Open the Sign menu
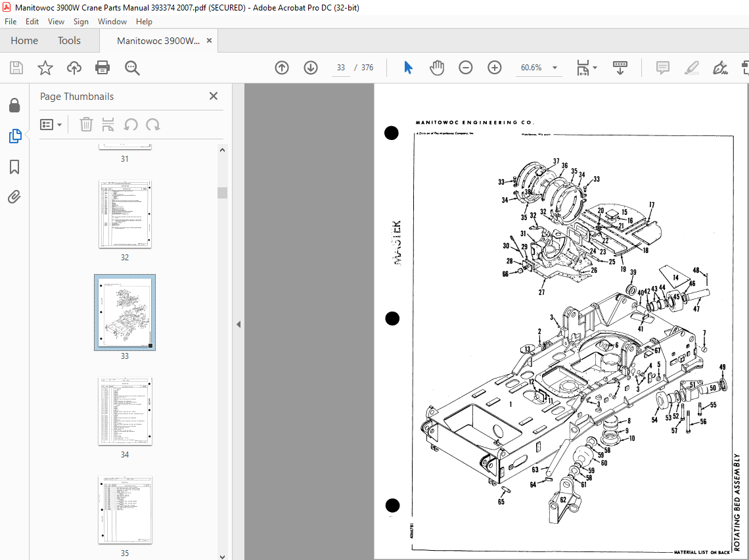Viewport: 749px width, 560px height. pyautogui.click(x=81, y=22)
